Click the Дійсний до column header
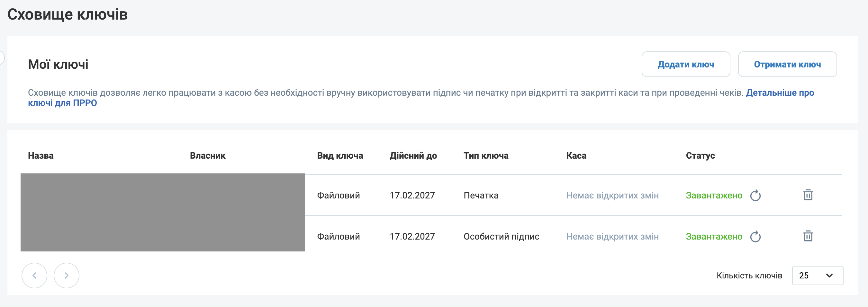Viewport: 868px width, 307px height. (x=413, y=155)
